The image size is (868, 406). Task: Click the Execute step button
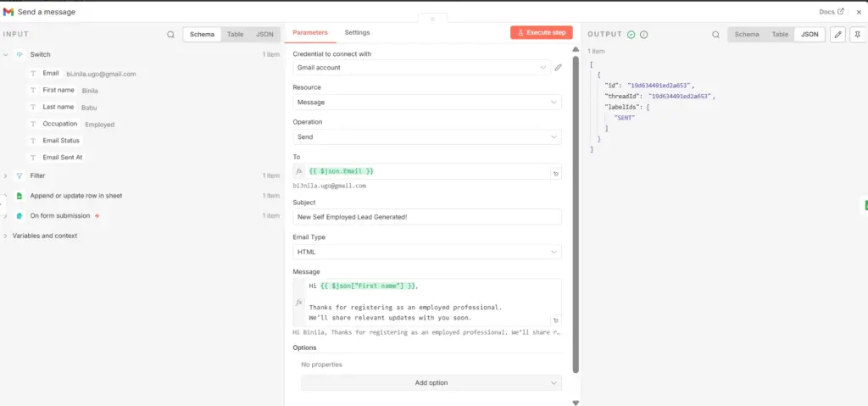pos(542,33)
